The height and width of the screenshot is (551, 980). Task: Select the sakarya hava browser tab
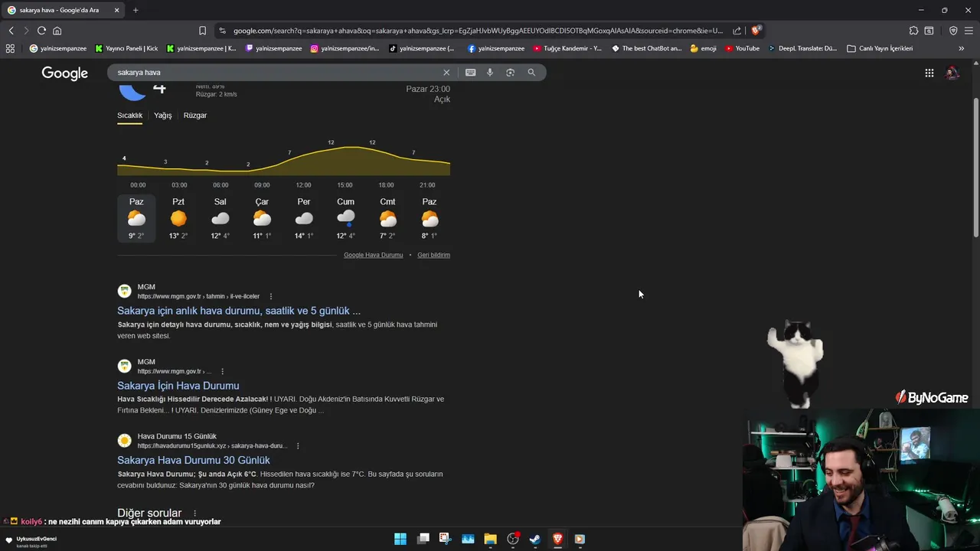64,10
